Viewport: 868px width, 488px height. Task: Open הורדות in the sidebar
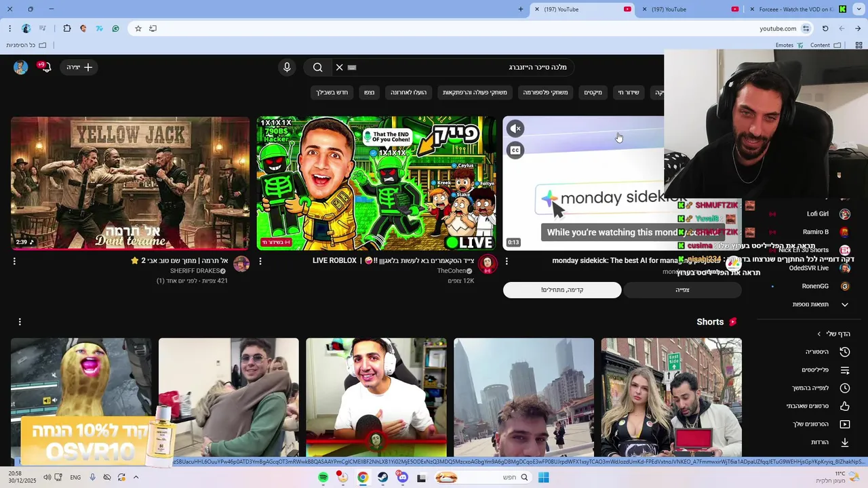830,442
